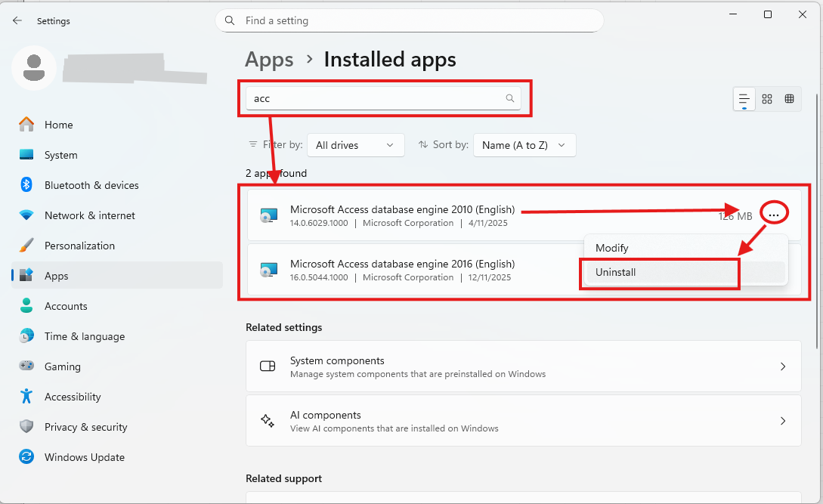Open the Gaming settings icon

(26, 366)
